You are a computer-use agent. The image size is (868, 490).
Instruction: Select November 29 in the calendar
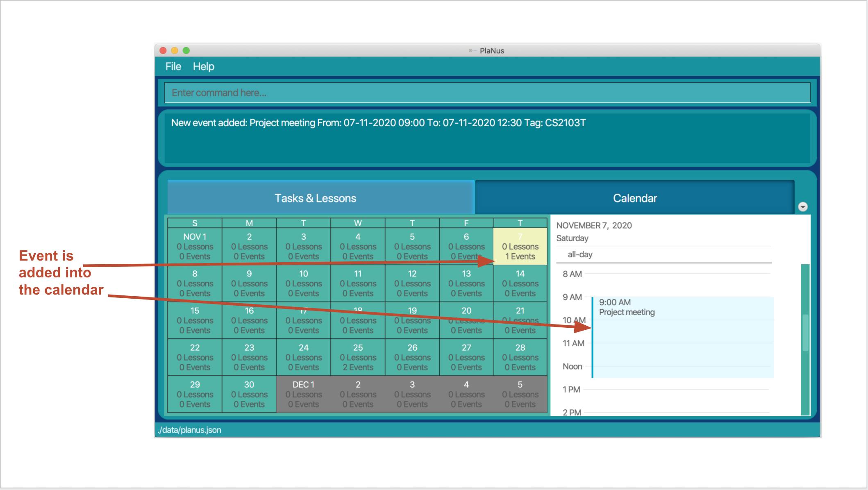tap(195, 394)
